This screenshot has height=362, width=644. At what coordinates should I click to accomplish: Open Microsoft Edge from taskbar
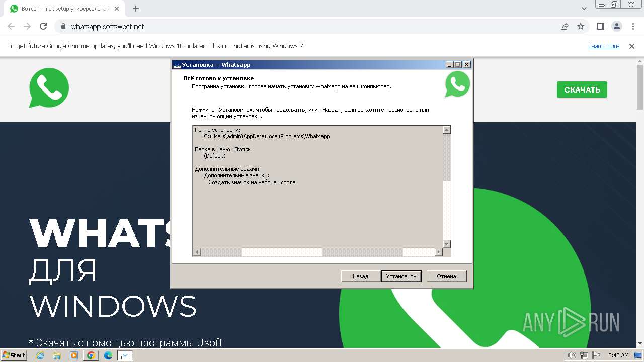[x=108, y=355]
